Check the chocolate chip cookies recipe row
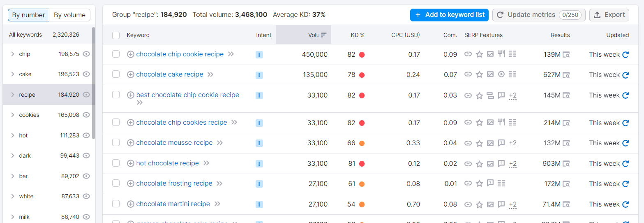The image size is (644, 223). coord(116,122)
